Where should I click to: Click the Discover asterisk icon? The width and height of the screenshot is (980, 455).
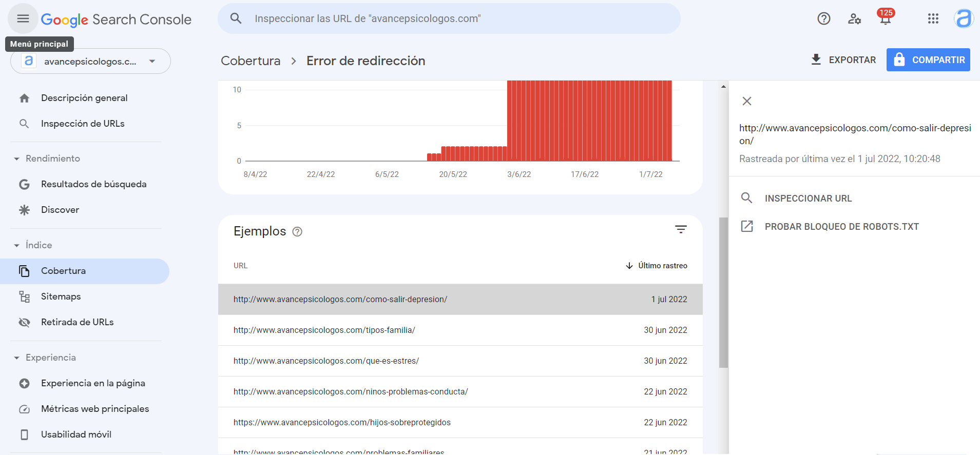24,210
